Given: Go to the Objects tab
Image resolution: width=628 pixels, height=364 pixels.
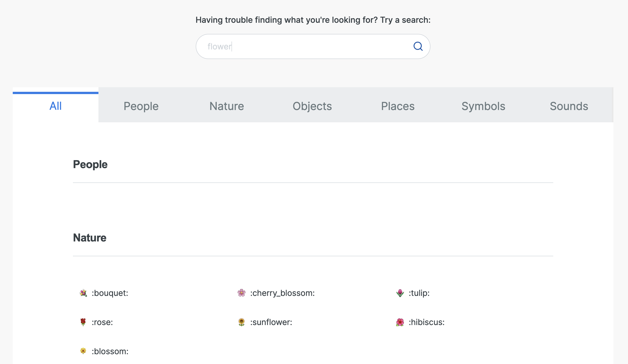Looking at the screenshot, I should click(x=312, y=106).
